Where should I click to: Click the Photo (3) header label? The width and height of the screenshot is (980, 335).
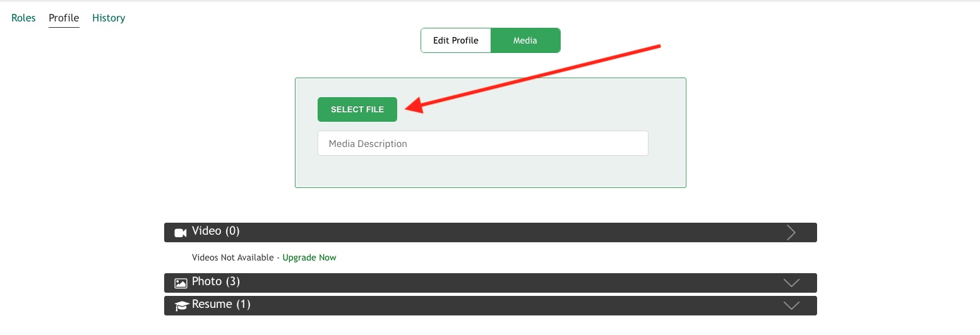click(x=215, y=281)
